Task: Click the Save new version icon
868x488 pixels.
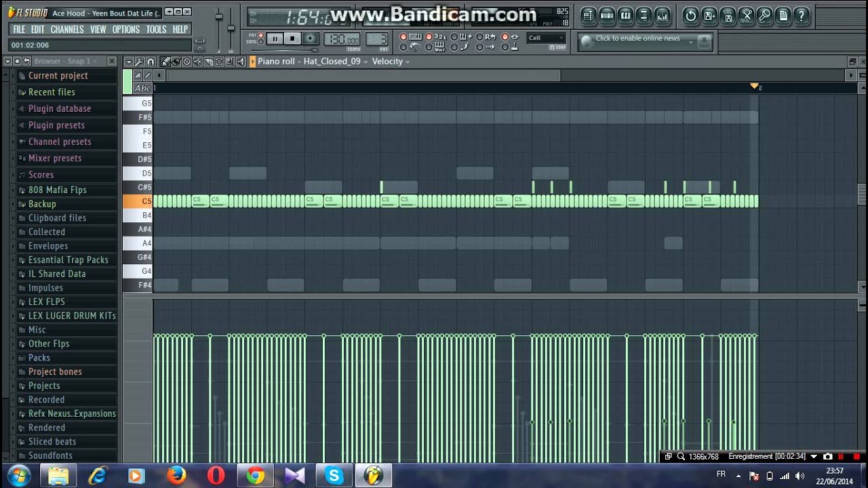Action: pos(709,16)
